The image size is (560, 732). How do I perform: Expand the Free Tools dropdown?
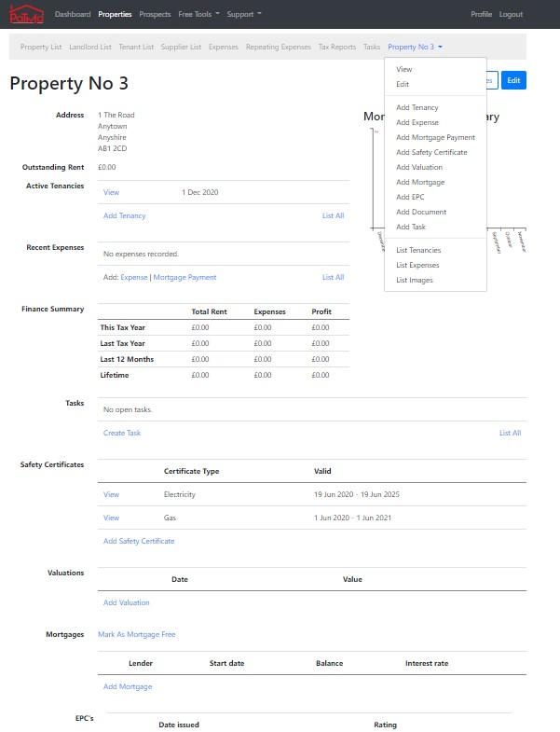[198, 15]
